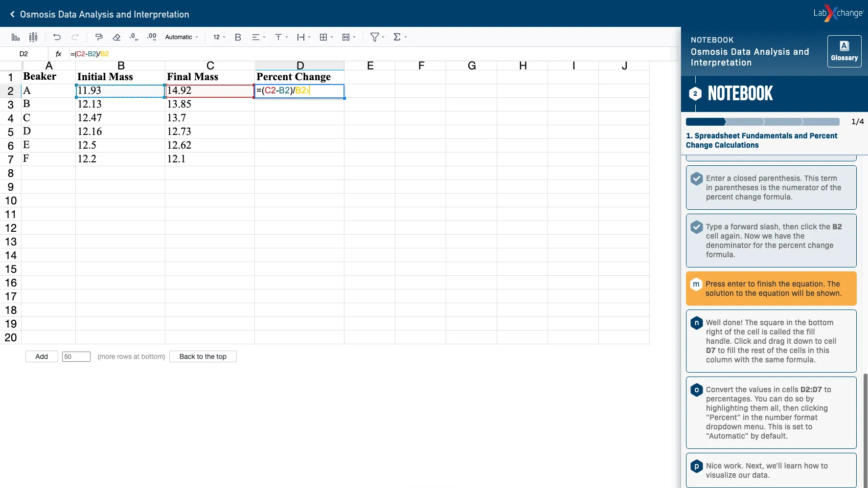Click cell containing 12.73
The image size is (868, 488).
tap(210, 132)
